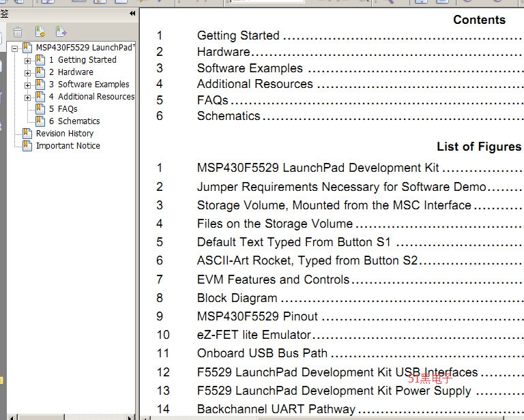524x420 pixels.
Task: Open figure F5529 LaunchPad Development Kit USB Interfaces
Action: (x=337, y=372)
